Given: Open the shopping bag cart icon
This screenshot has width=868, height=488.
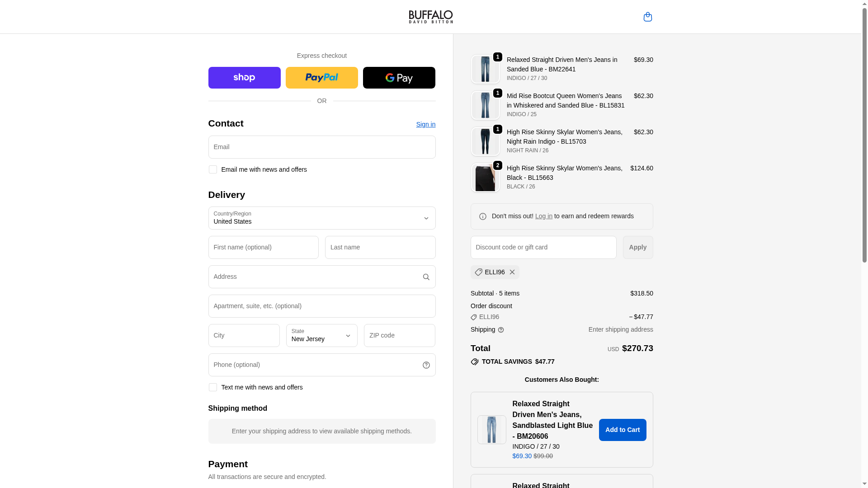Looking at the screenshot, I should coord(647,17).
